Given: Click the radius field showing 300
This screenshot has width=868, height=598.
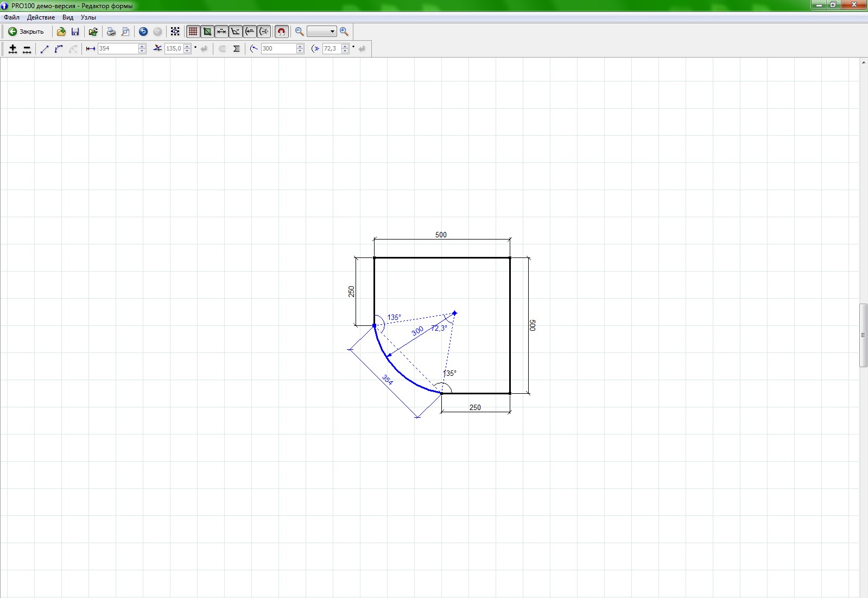Looking at the screenshot, I should pos(278,48).
